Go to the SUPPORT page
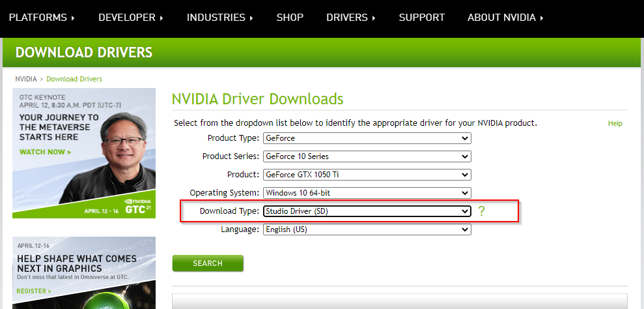This screenshot has height=309, width=644. click(422, 18)
